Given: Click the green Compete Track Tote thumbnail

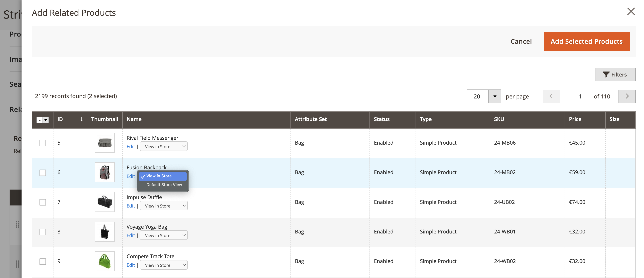Looking at the screenshot, I should click(105, 261).
